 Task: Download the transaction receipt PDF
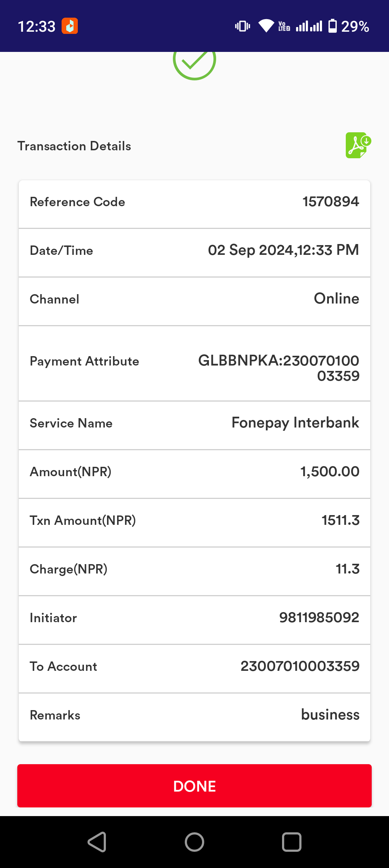click(358, 145)
